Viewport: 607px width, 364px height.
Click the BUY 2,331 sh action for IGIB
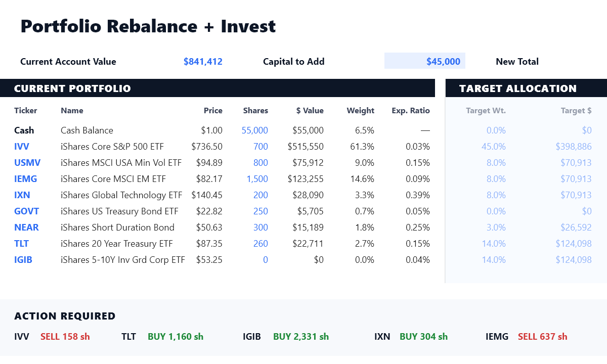coord(301,337)
